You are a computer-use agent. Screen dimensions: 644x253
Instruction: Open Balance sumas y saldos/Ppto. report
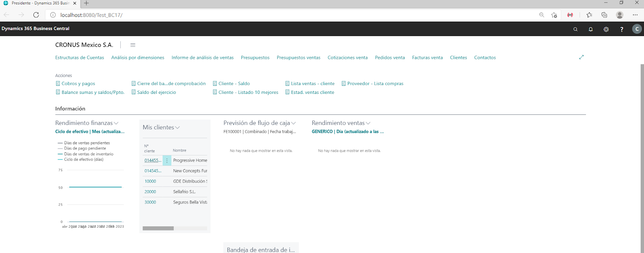click(x=90, y=92)
